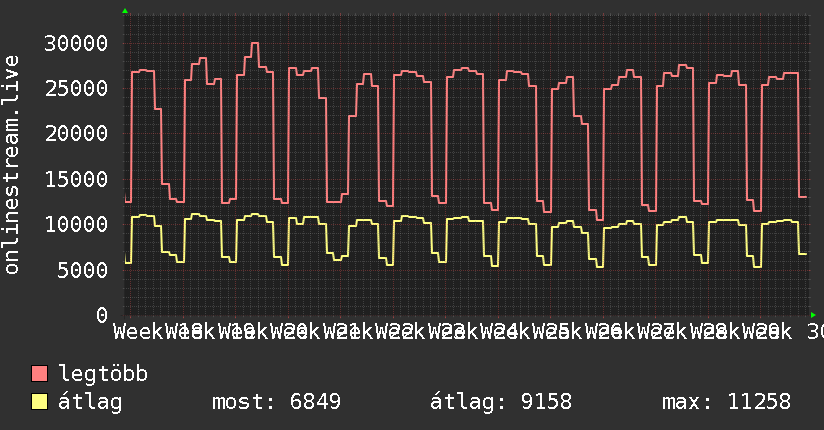The width and height of the screenshot is (824, 430).
Task: Click the 10000 y-axis label
Action: pyautogui.click(x=76, y=224)
